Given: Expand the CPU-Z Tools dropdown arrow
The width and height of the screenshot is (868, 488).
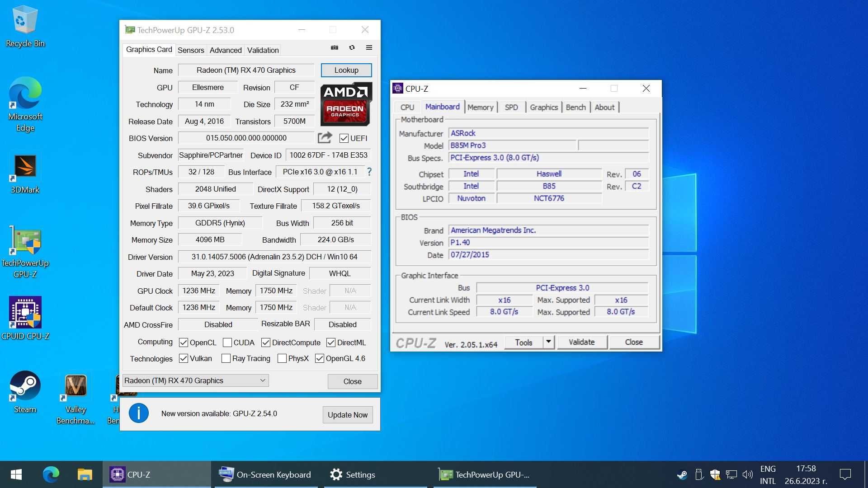Looking at the screenshot, I should (548, 342).
